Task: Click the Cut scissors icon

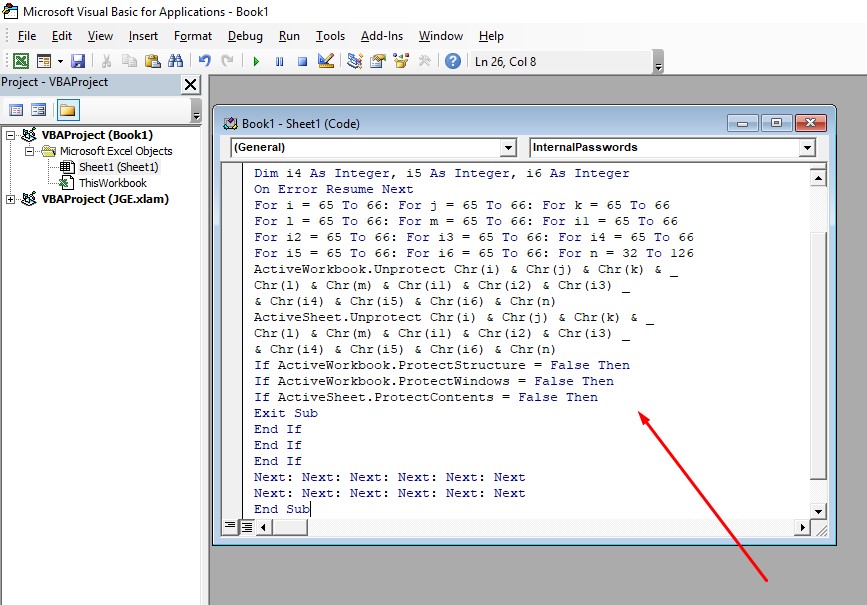Action: click(x=106, y=61)
